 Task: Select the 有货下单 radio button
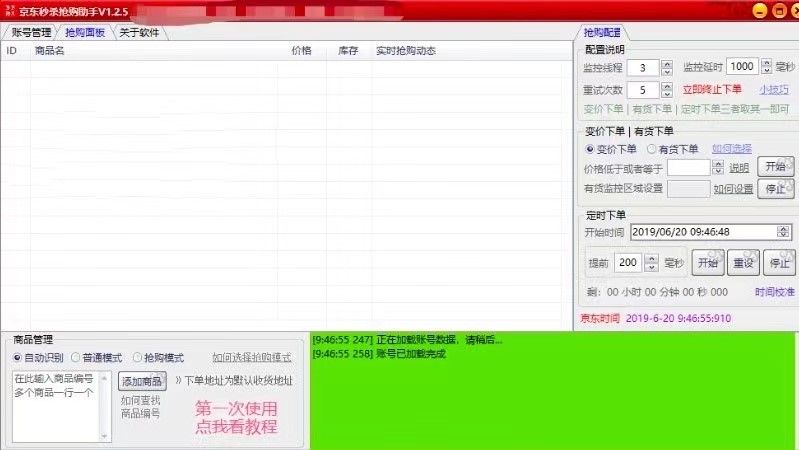click(x=651, y=149)
